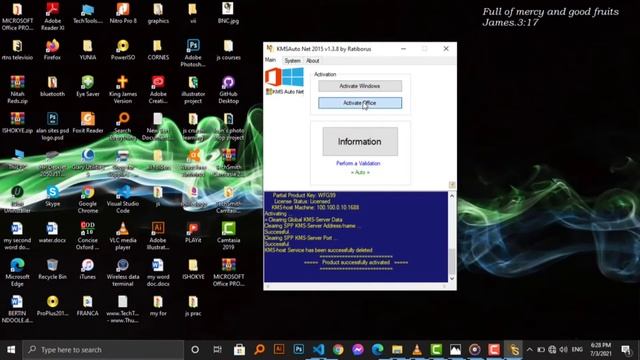
Task: Select the FRANCA file on desktop
Action: tap(88, 306)
